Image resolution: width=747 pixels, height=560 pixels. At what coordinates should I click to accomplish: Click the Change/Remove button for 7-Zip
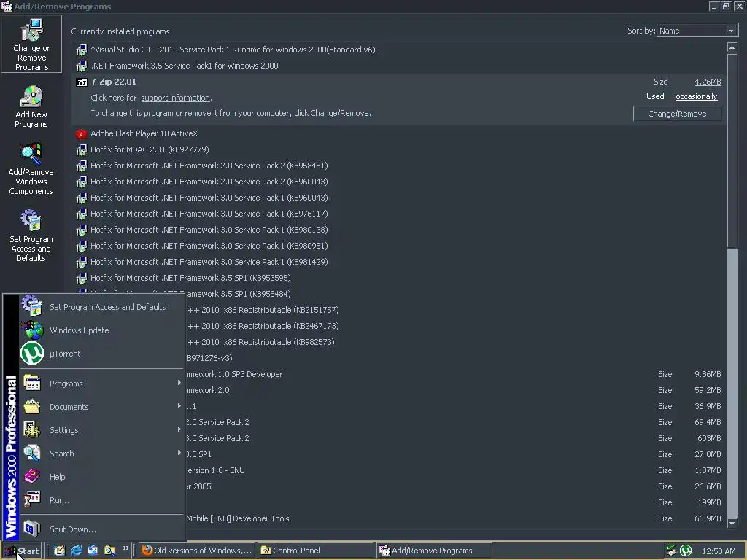677,114
